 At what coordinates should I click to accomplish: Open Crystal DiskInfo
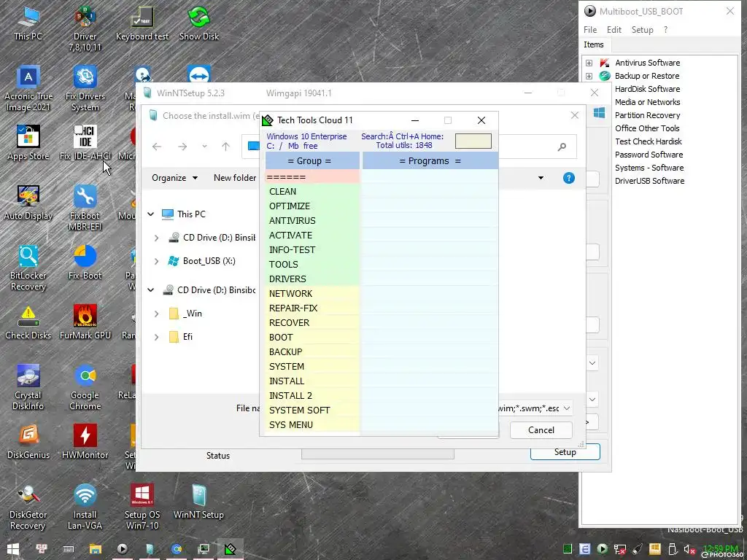pyautogui.click(x=28, y=388)
